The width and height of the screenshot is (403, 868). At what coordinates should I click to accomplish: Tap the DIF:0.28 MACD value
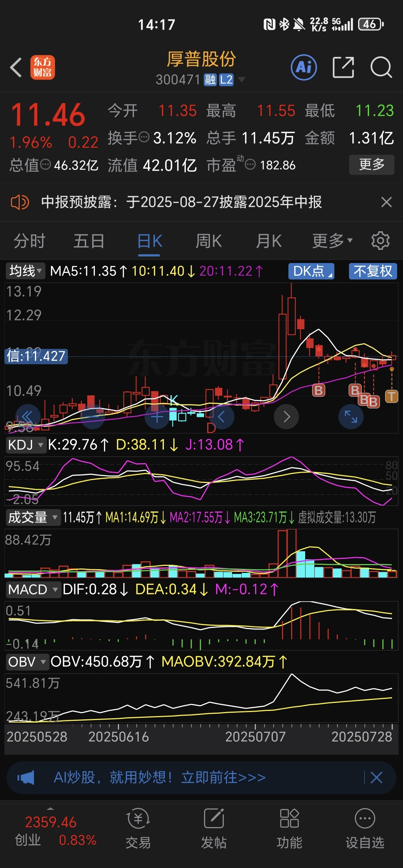pyautogui.click(x=95, y=589)
